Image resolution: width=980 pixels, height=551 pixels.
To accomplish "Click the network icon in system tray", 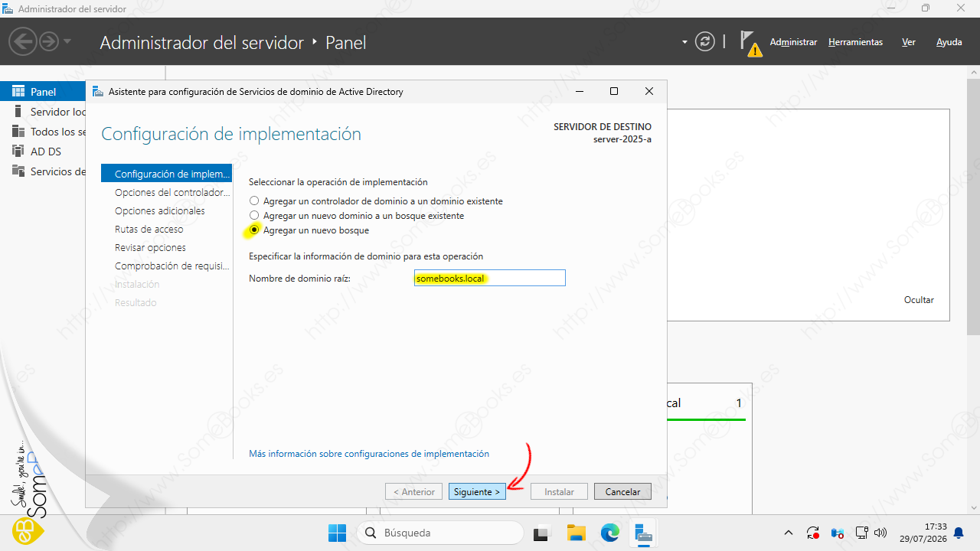I will [x=861, y=533].
